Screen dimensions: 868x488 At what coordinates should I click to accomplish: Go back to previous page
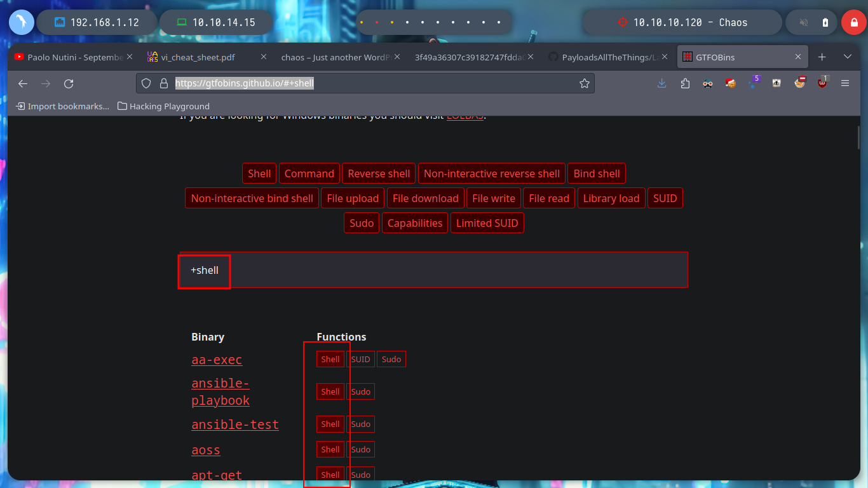tap(23, 83)
